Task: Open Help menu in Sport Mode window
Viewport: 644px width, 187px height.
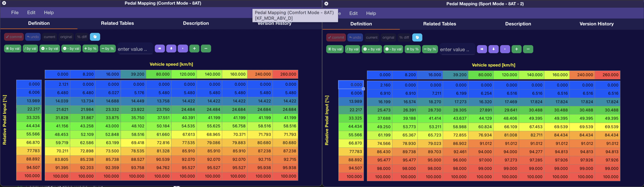Action: click(371, 13)
